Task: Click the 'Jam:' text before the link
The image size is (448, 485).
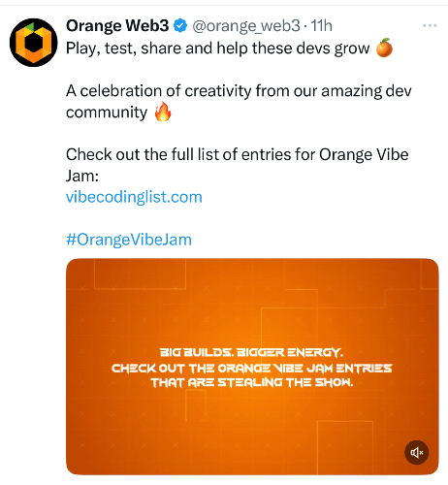Action: click(82, 177)
